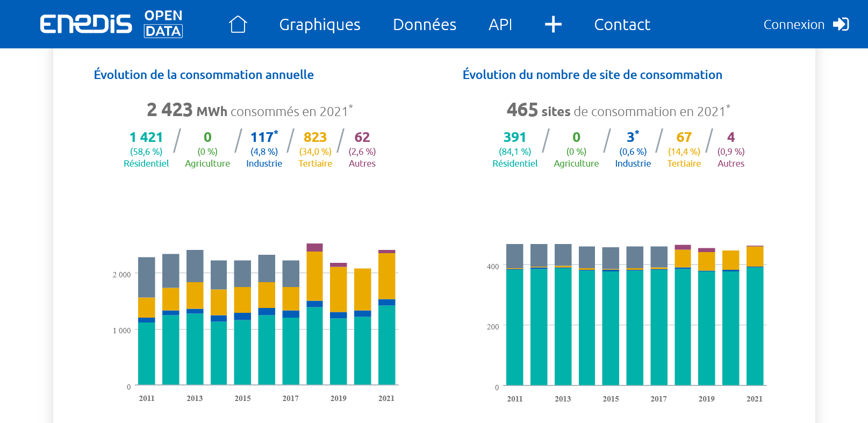Viewport: 868px width, 423px height.
Task: Go to home via house icon
Action: tap(238, 24)
